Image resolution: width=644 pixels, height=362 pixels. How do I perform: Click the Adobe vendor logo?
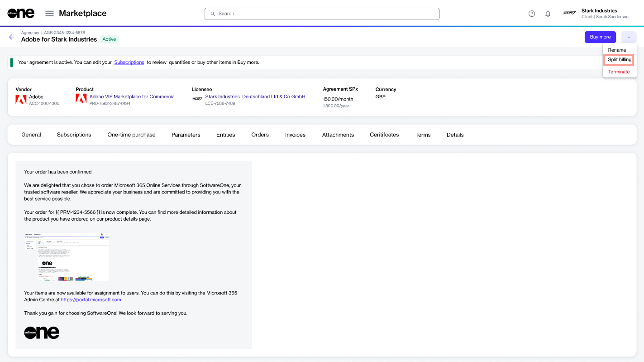21,99
